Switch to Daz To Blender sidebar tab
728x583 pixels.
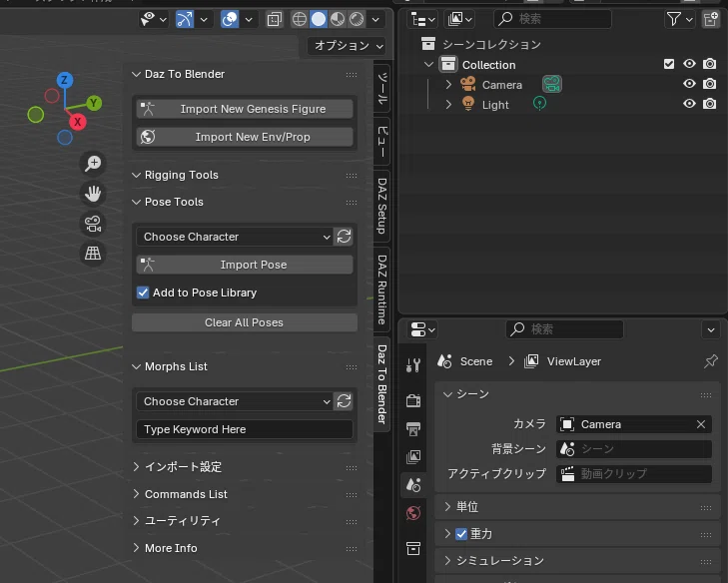pyautogui.click(x=381, y=384)
